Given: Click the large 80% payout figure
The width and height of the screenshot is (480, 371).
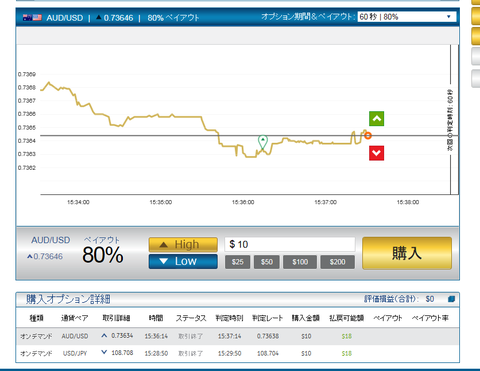Looking at the screenshot, I should point(103,255).
